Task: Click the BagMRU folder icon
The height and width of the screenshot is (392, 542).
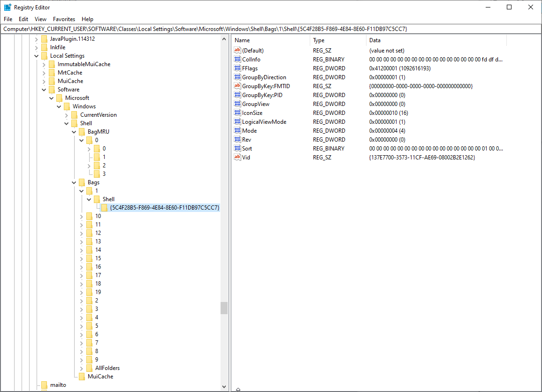Action: (x=82, y=132)
